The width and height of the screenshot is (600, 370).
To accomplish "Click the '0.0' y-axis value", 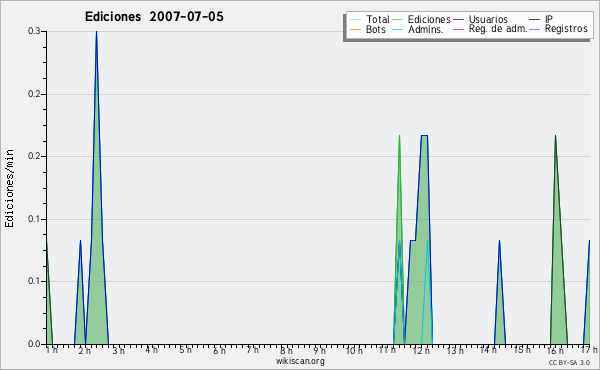I will (34, 344).
